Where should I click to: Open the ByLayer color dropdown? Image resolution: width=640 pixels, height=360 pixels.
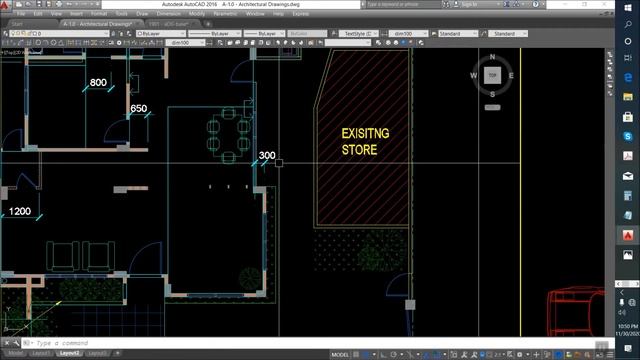pos(161,33)
